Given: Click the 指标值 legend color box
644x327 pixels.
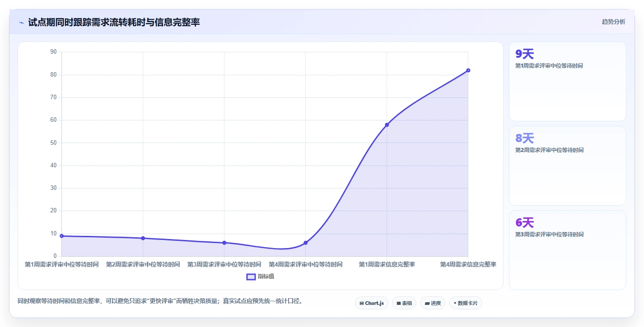Looking at the screenshot, I should click(251, 276).
